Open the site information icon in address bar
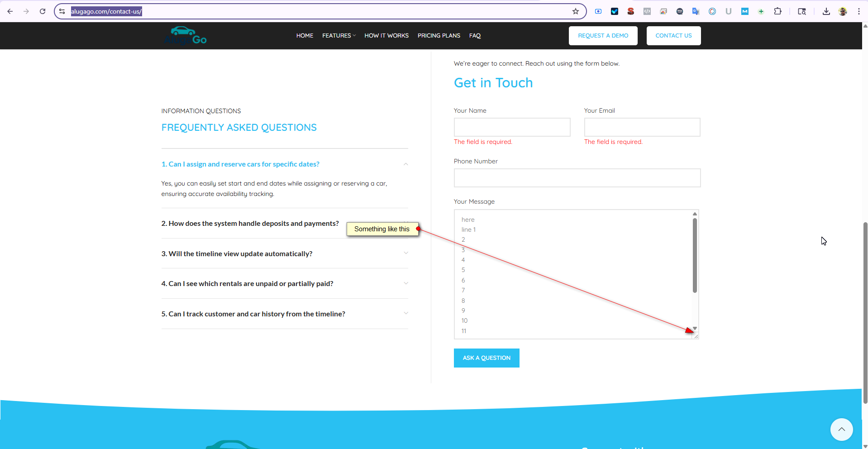 (62, 11)
